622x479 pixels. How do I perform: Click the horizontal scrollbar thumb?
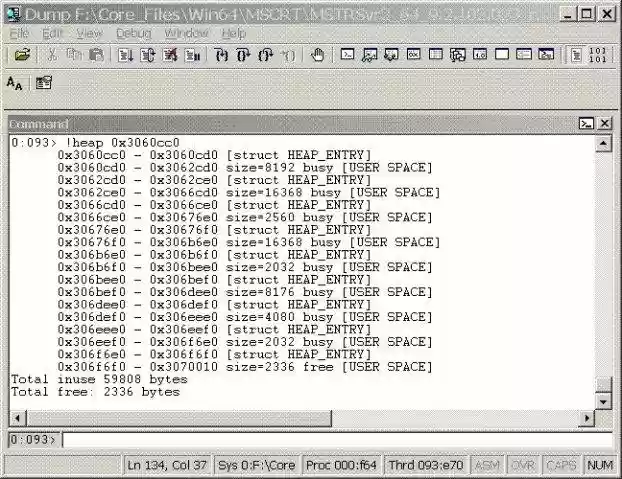coord(179,418)
